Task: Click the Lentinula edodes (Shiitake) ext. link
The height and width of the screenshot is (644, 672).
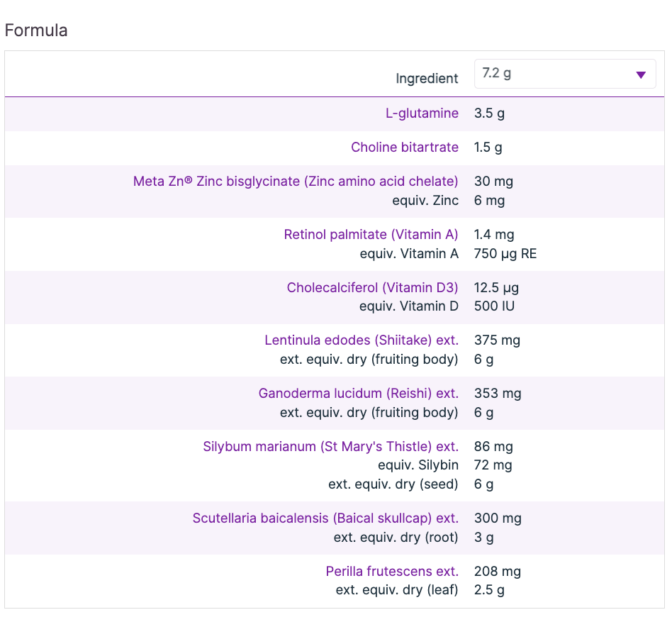Action: click(362, 340)
